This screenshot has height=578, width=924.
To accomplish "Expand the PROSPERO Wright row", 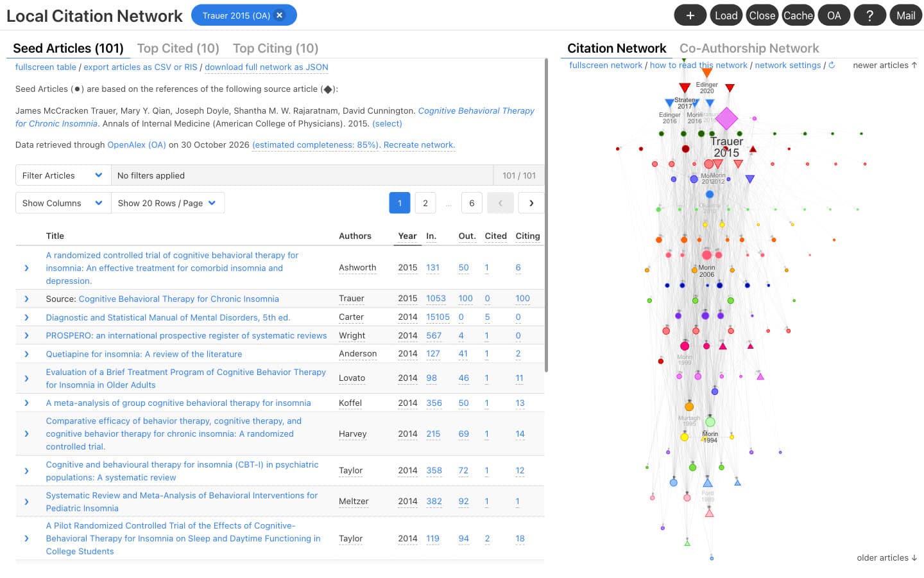I will (x=26, y=335).
